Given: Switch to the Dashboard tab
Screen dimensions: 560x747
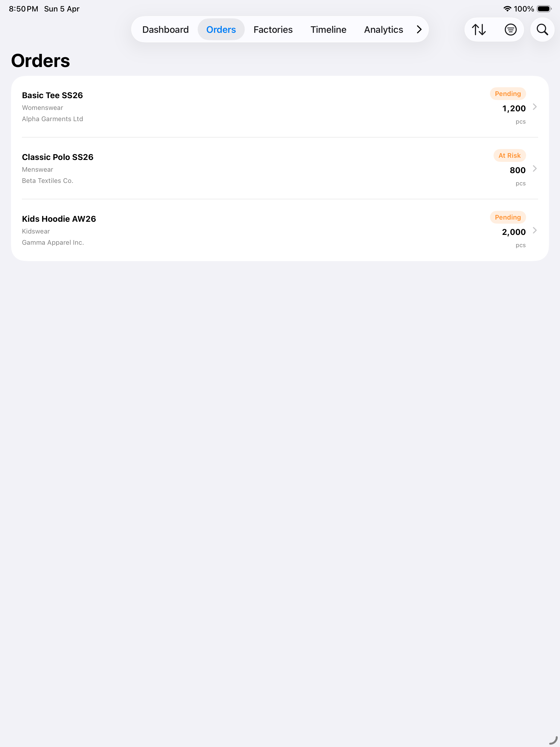Looking at the screenshot, I should [x=165, y=30].
